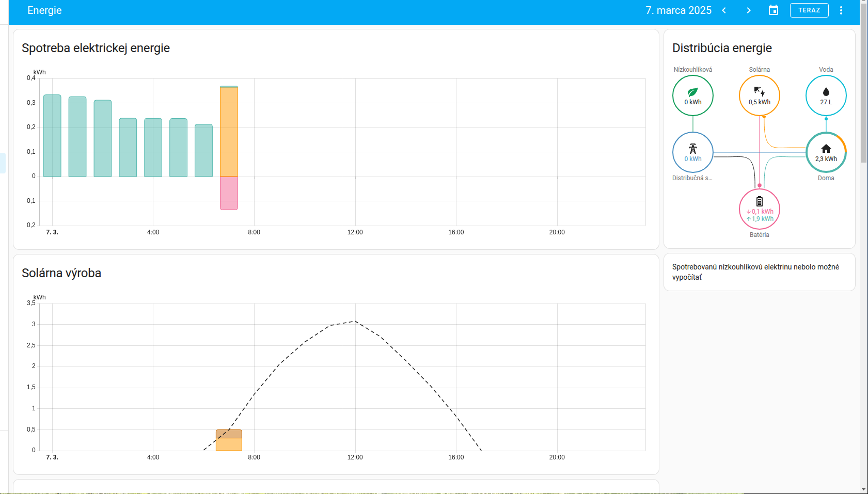
Task: Select the Voda water drop circle
Action: 826,95
